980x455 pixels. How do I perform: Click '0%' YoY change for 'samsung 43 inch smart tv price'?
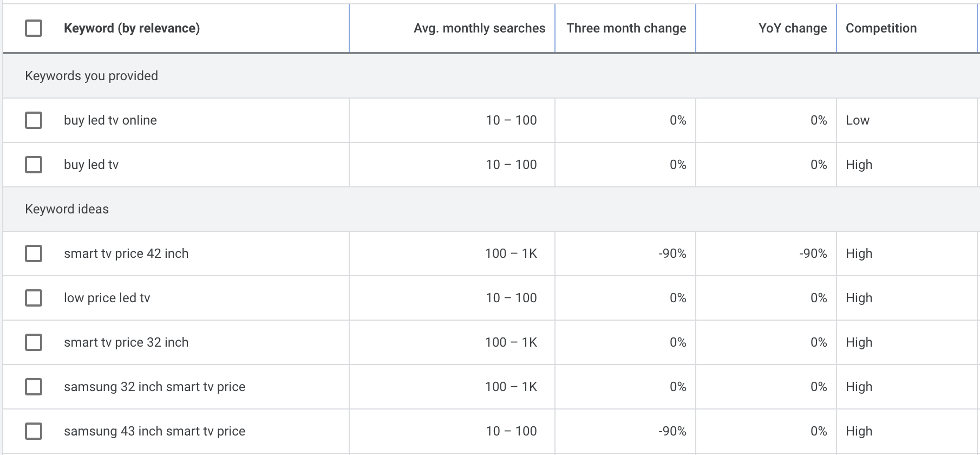819,431
